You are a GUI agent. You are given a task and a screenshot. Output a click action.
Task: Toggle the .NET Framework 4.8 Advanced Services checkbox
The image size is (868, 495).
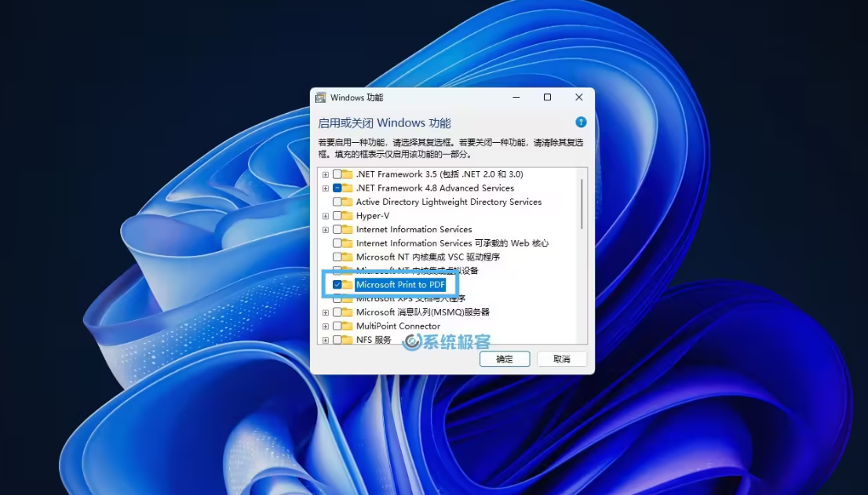pos(337,188)
